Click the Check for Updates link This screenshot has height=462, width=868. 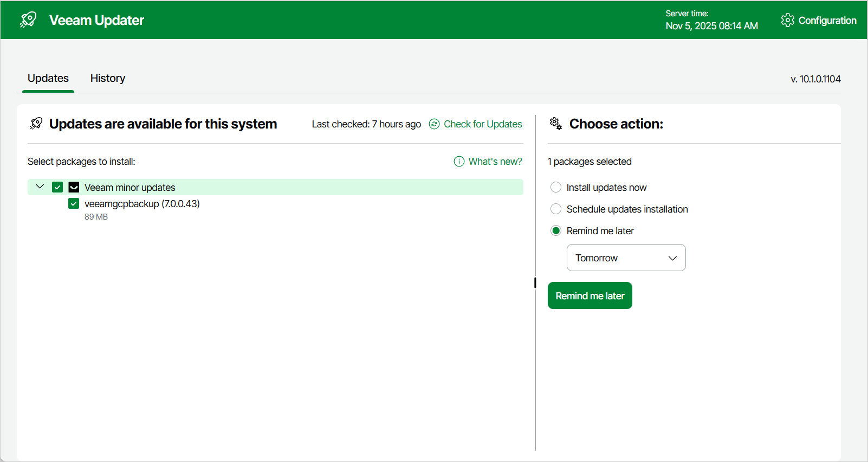(x=483, y=124)
